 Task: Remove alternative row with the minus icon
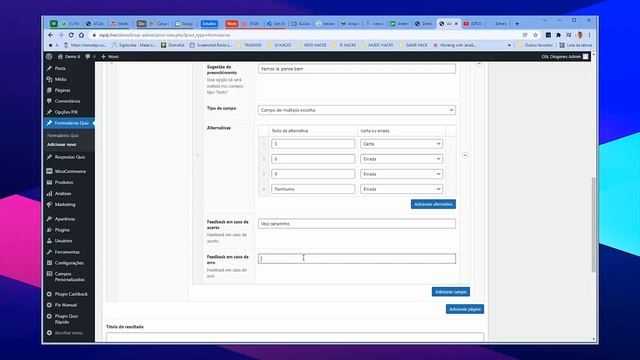(x=465, y=156)
